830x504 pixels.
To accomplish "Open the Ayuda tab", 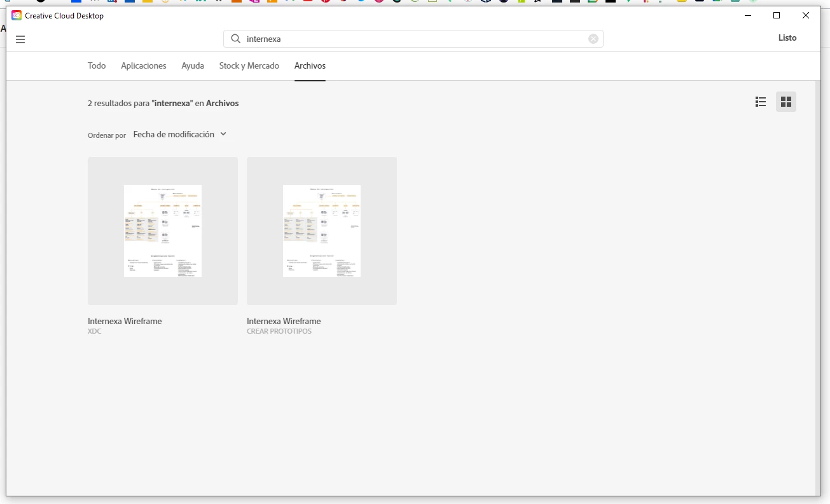I will pos(193,65).
